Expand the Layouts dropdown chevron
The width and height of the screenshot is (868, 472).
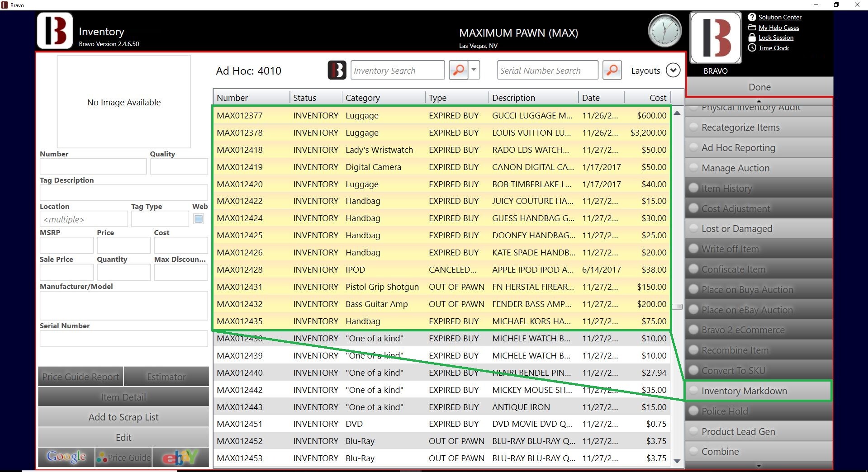point(673,70)
